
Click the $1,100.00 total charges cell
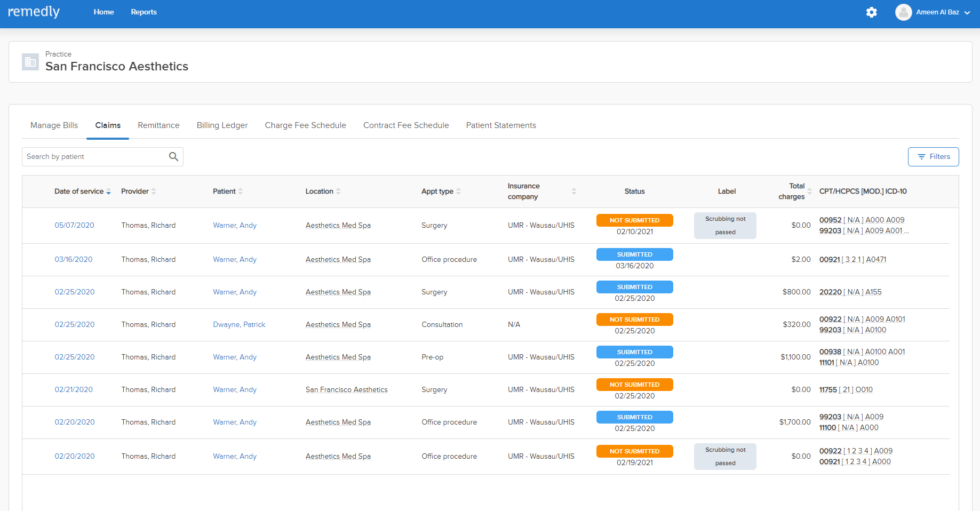click(x=795, y=357)
